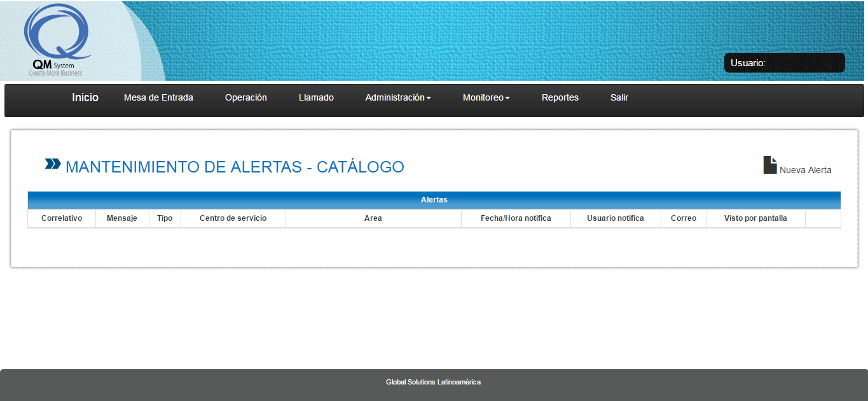Click the Mensaje column header
This screenshot has height=401, width=868.
[122, 218]
